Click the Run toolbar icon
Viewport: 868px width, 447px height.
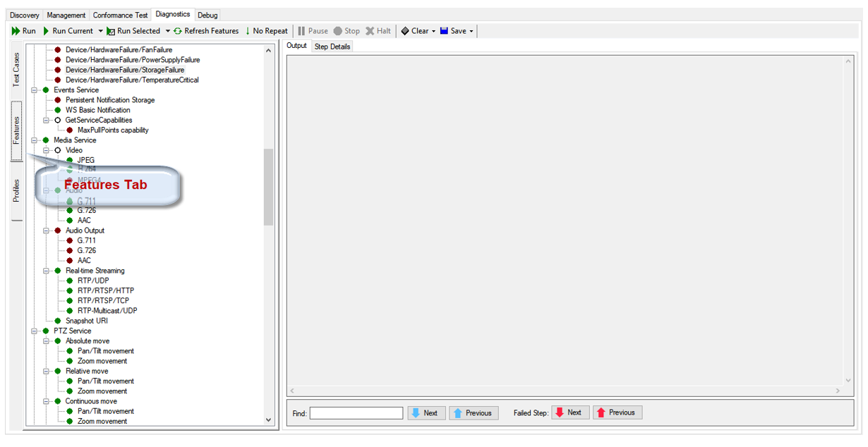coord(16,31)
